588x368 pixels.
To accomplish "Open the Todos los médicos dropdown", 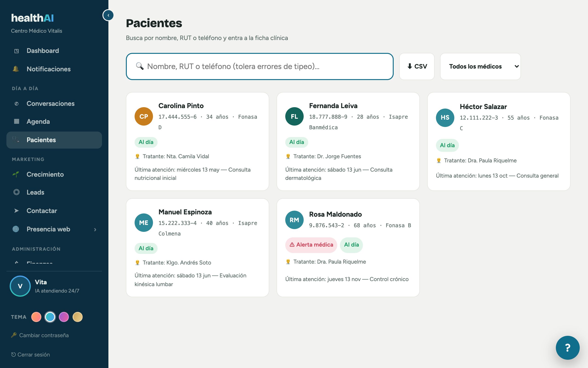I will coord(480,66).
